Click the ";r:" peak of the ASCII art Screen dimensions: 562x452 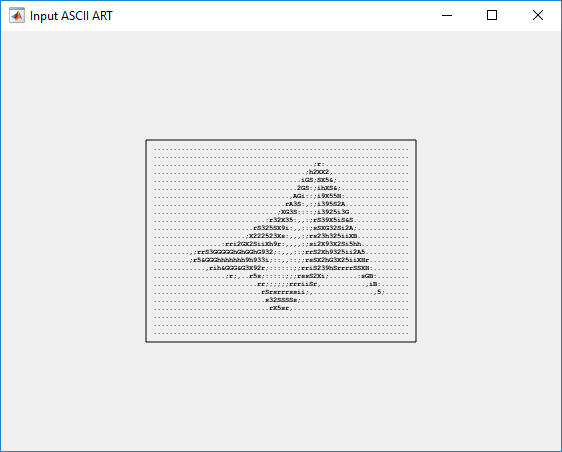tap(319, 165)
